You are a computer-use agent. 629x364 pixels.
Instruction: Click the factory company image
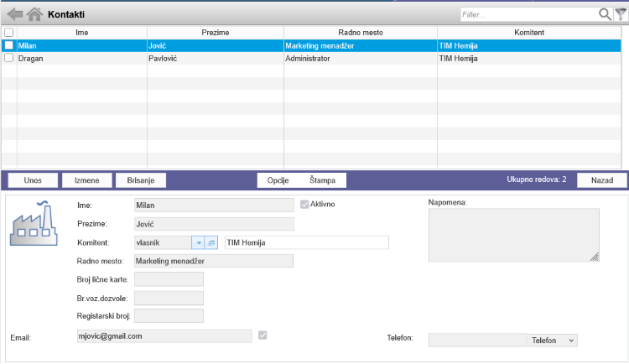[x=34, y=223]
